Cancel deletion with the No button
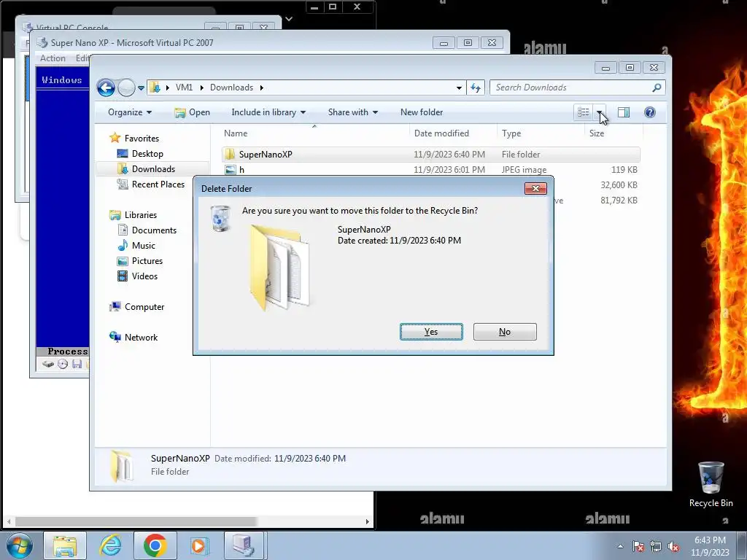 click(505, 332)
